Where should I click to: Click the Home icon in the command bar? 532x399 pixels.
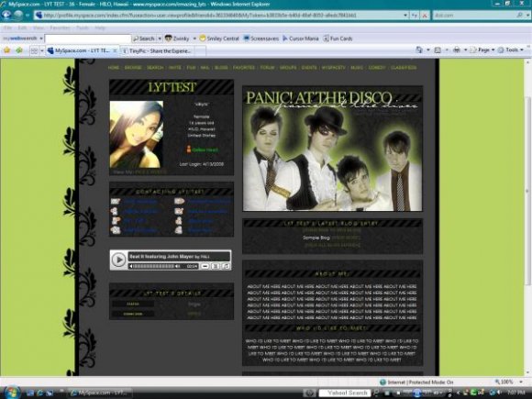[x=419, y=50]
